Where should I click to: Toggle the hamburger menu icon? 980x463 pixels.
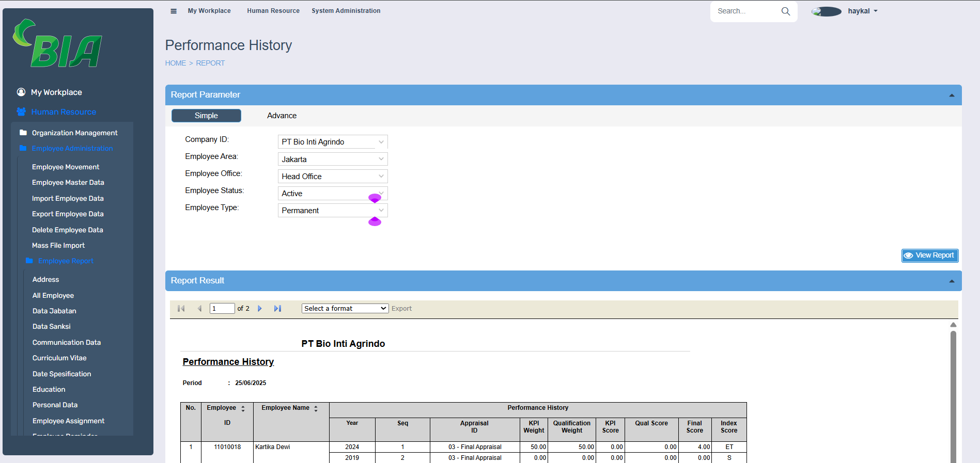click(174, 11)
